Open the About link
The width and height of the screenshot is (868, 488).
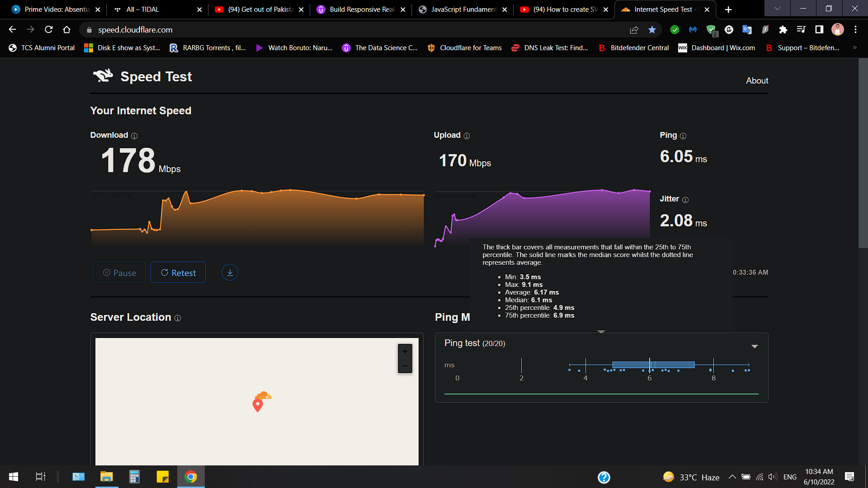pyautogui.click(x=757, y=80)
